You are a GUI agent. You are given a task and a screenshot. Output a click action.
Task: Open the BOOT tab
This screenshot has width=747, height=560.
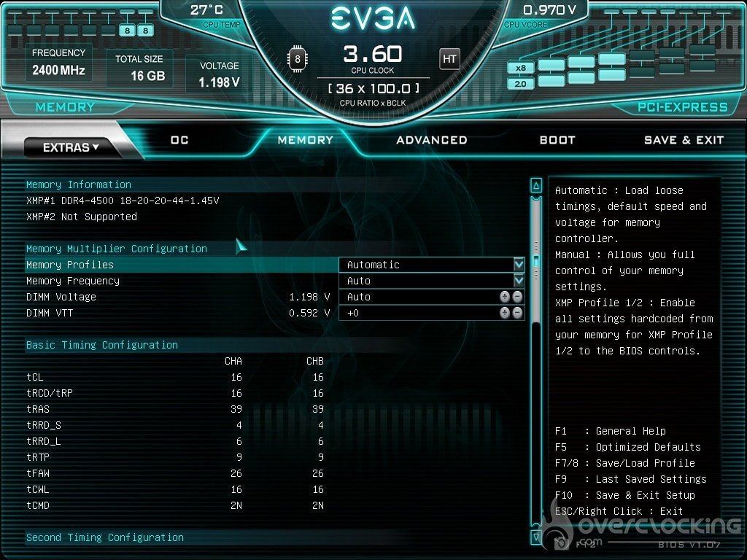557,140
